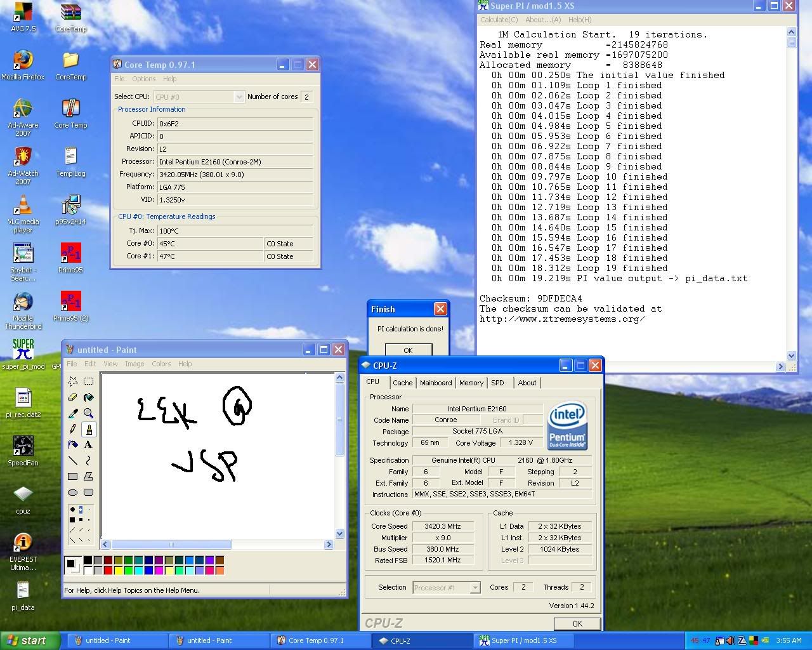Switch to the SPD tab in CPU-Z
The image size is (812, 650).
[498, 383]
